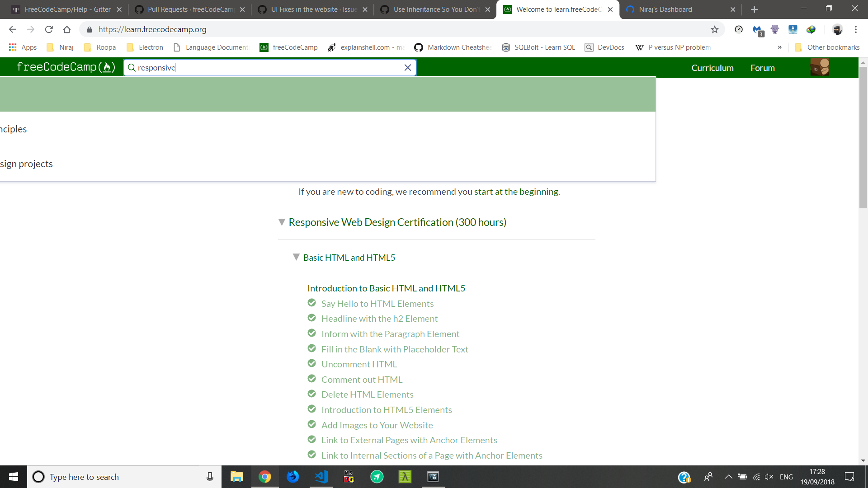Viewport: 868px width, 488px height.
Task: Show hidden system tray icons
Action: (x=728, y=477)
